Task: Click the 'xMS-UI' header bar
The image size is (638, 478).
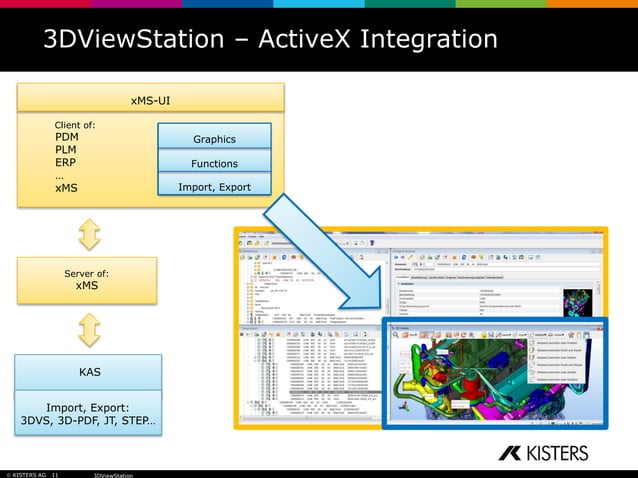Action: click(x=151, y=98)
